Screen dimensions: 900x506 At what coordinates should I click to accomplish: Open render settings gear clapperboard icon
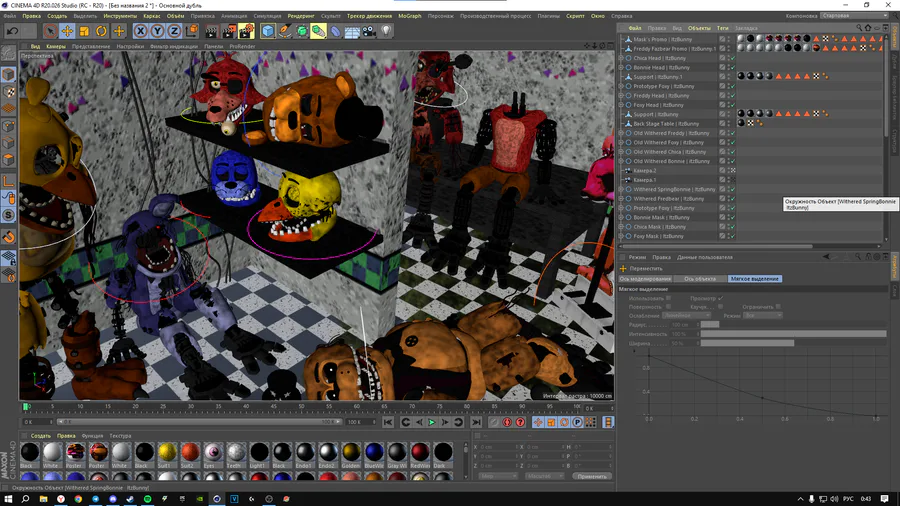[246, 31]
